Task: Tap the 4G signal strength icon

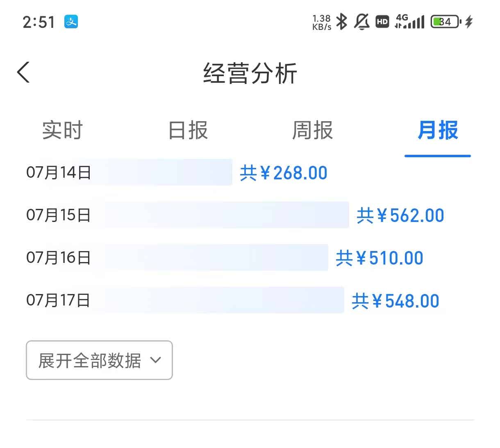Action: [x=409, y=22]
